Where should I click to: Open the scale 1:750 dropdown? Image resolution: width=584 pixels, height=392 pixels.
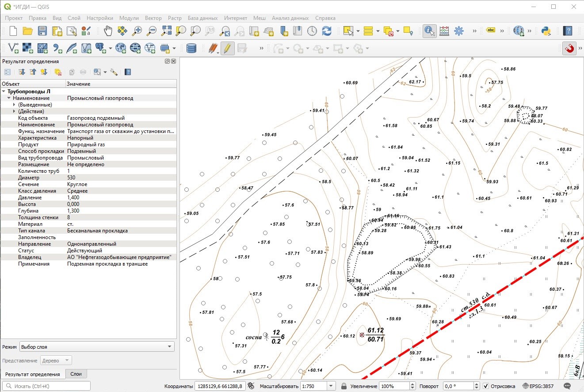[x=331, y=386]
